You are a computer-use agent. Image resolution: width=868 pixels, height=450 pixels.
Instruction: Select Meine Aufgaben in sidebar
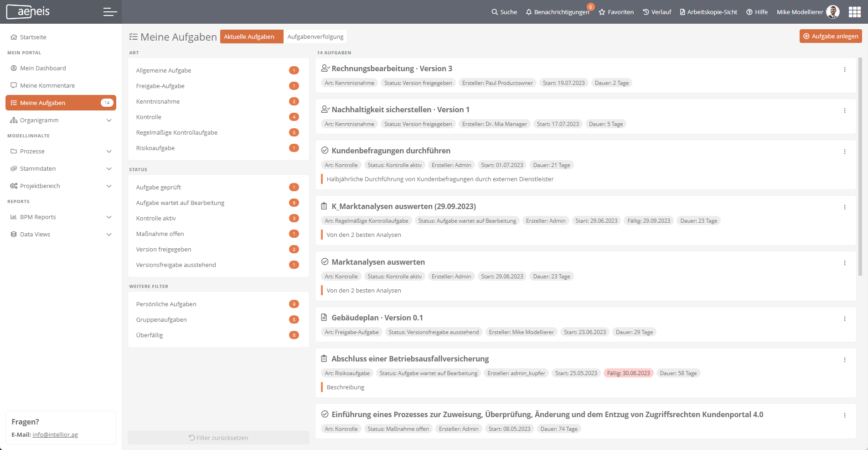(x=61, y=103)
